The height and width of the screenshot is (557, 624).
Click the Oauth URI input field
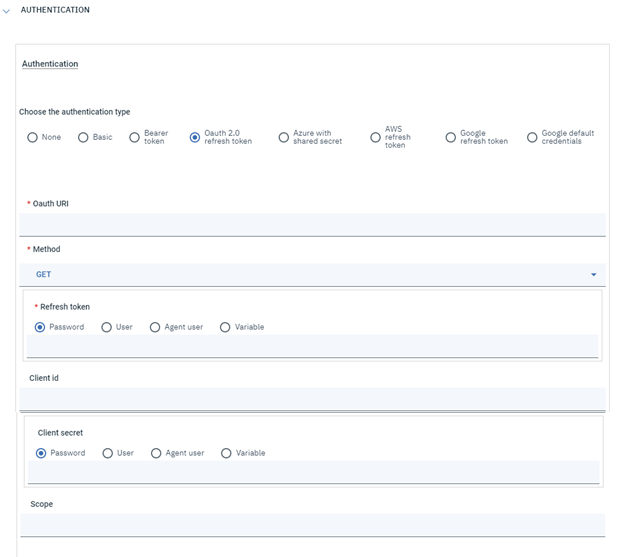point(312,224)
